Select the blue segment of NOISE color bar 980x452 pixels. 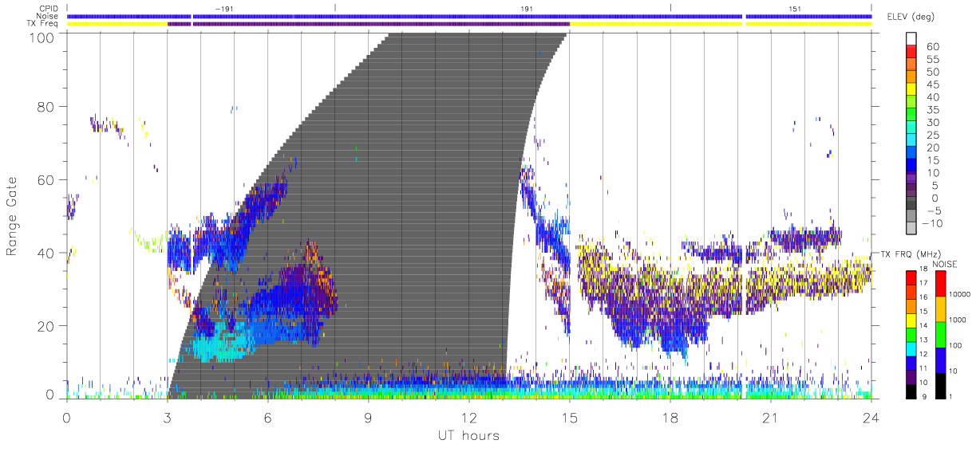(x=942, y=359)
